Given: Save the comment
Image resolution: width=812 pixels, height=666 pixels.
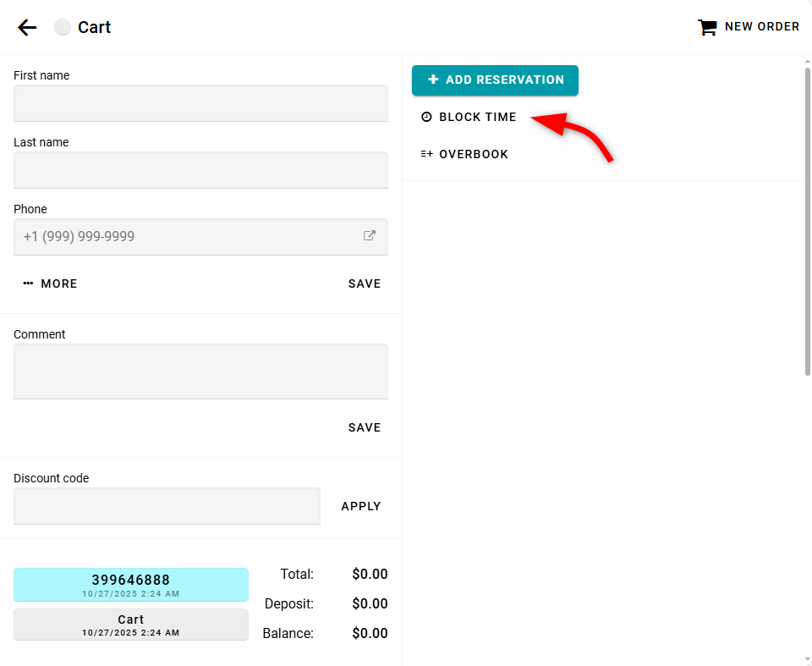Looking at the screenshot, I should click(365, 427).
